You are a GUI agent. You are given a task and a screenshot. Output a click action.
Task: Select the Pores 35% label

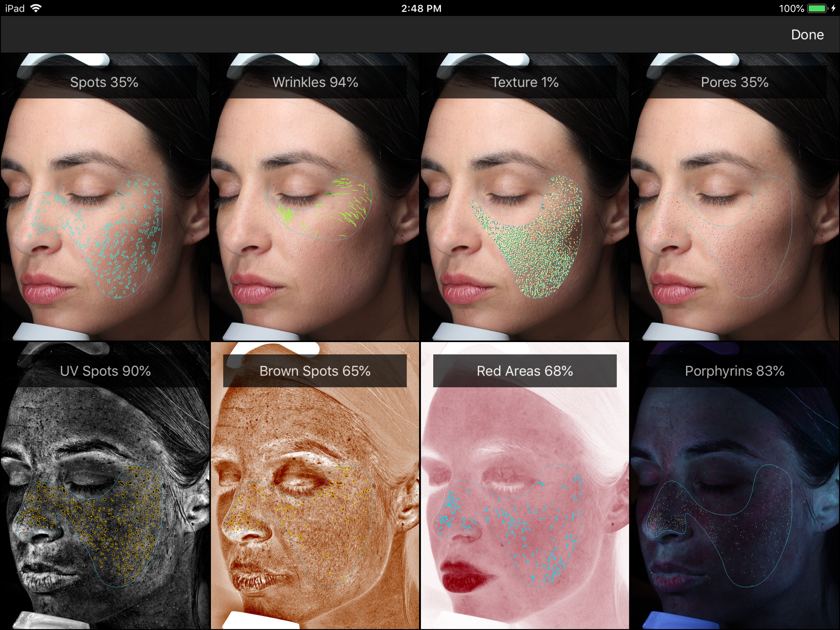click(735, 82)
